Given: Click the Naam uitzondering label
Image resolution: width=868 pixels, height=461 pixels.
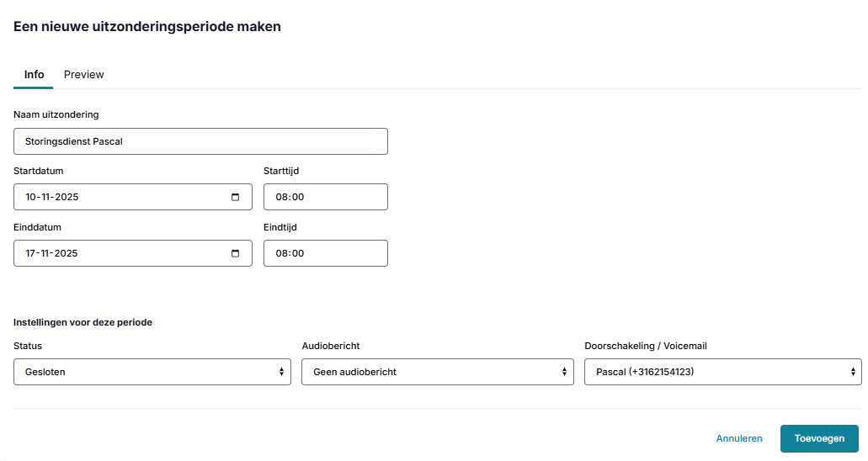Looking at the screenshot, I should 56,114.
